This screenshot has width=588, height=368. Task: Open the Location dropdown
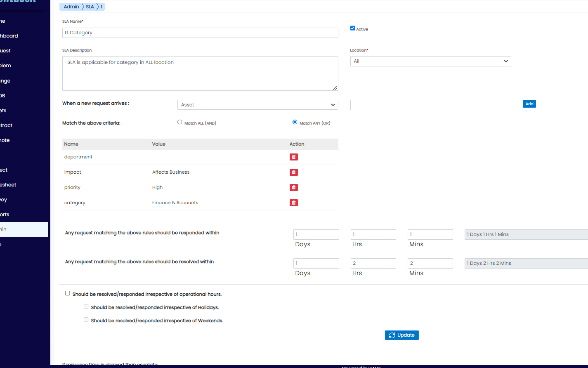pyautogui.click(x=430, y=61)
